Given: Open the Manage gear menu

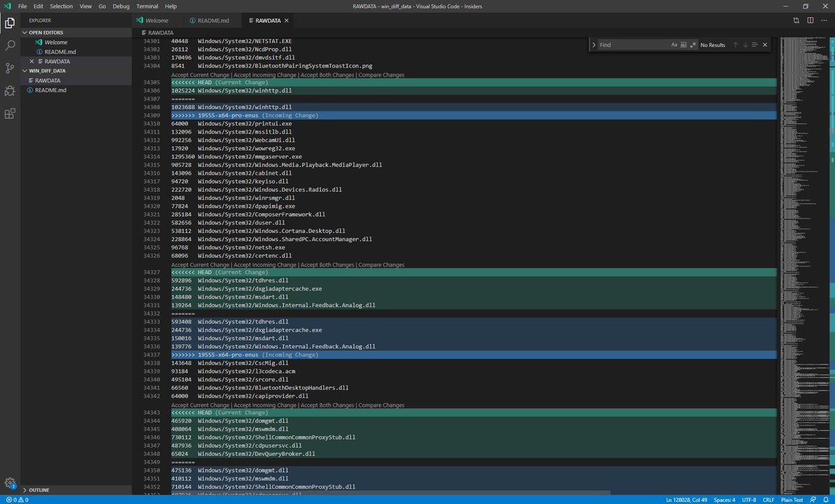Looking at the screenshot, I should 10,483.
